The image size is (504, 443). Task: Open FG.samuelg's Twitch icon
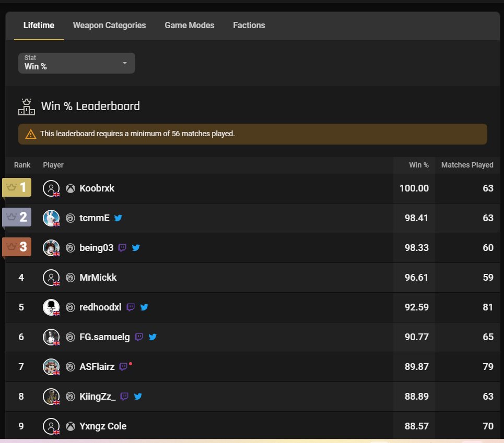[x=139, y=337]
